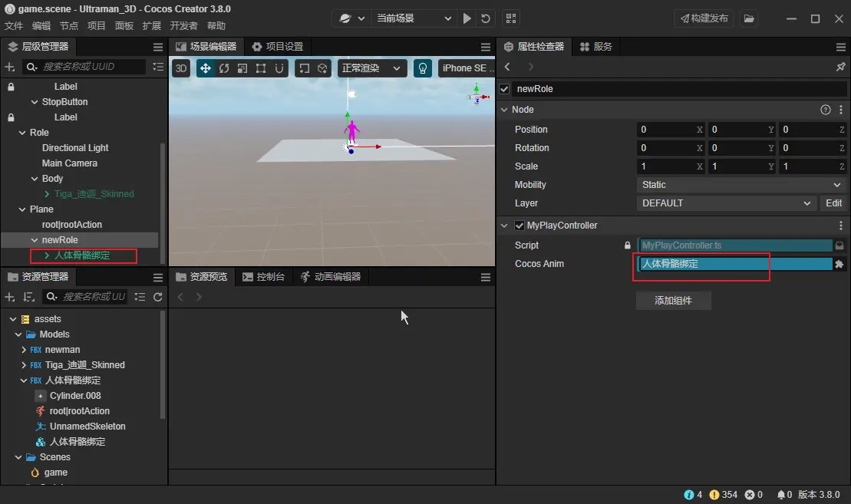851x504 pixels.
Task: Uncheck the newRole node enabled checkbox
Action: 504,89
